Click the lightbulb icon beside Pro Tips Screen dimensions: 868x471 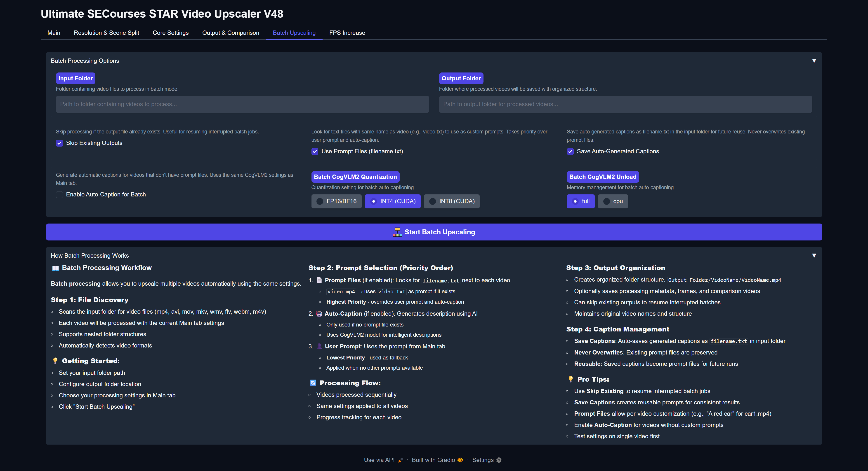tap(571, 379)
